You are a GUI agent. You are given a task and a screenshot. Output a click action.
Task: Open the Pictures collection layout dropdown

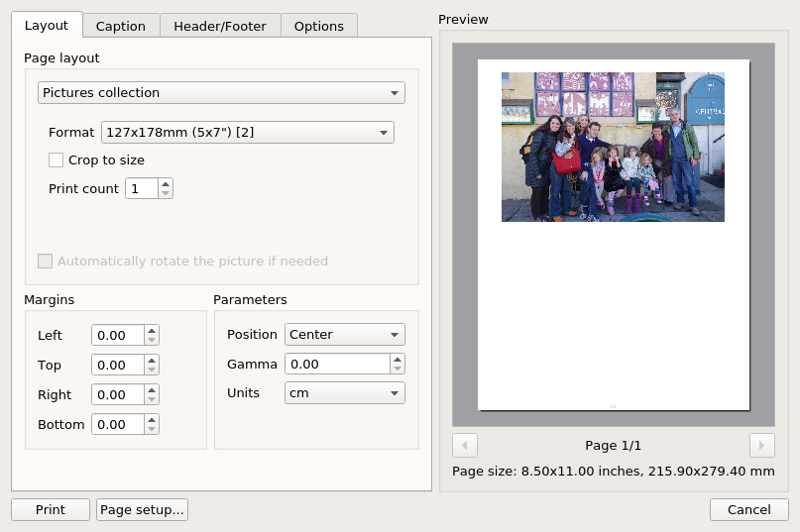(x=221, y=93)
